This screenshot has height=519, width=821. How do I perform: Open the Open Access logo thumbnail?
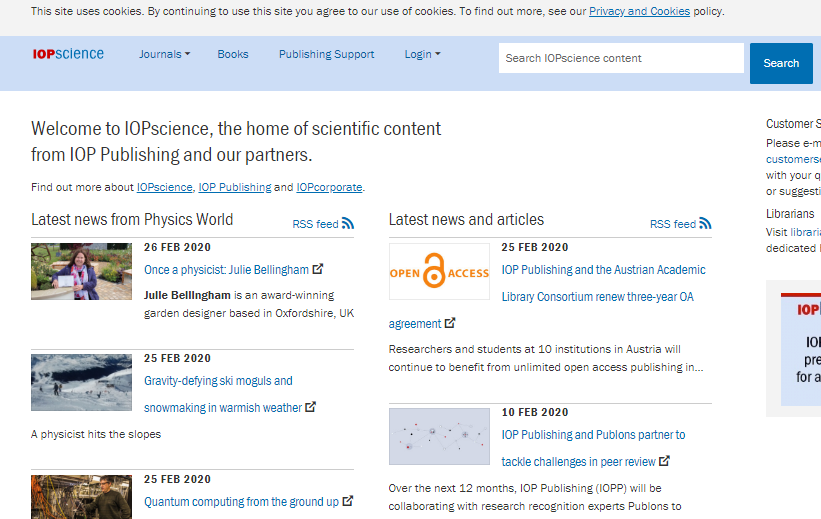click(439, 271)
